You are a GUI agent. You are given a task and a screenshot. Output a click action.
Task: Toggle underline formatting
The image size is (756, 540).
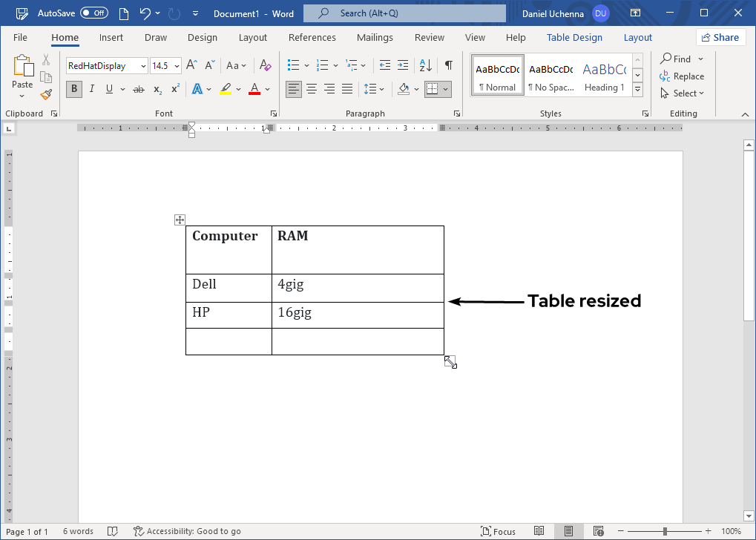point(108,89)
